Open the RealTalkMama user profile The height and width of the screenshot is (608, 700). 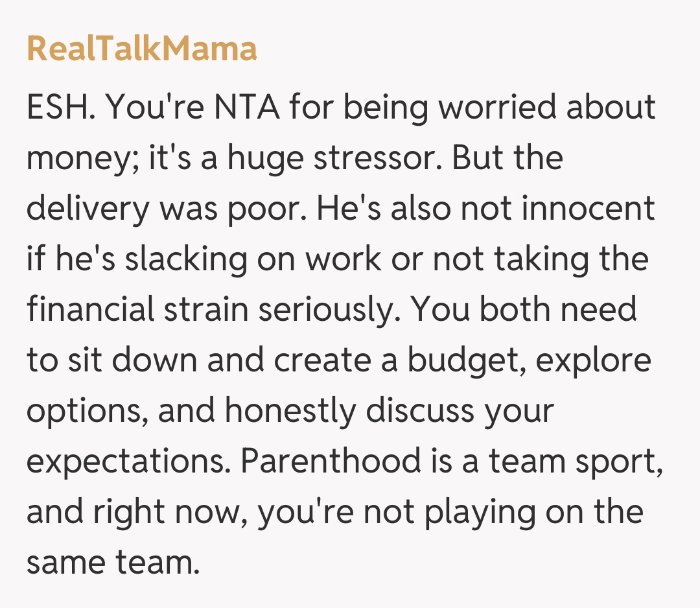tap(142, 49)
